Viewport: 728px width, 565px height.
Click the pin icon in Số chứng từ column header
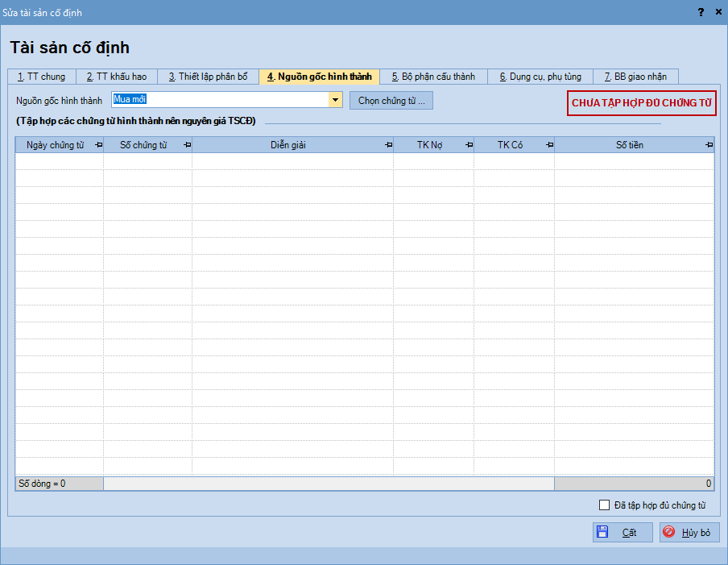tap(187, 145)
